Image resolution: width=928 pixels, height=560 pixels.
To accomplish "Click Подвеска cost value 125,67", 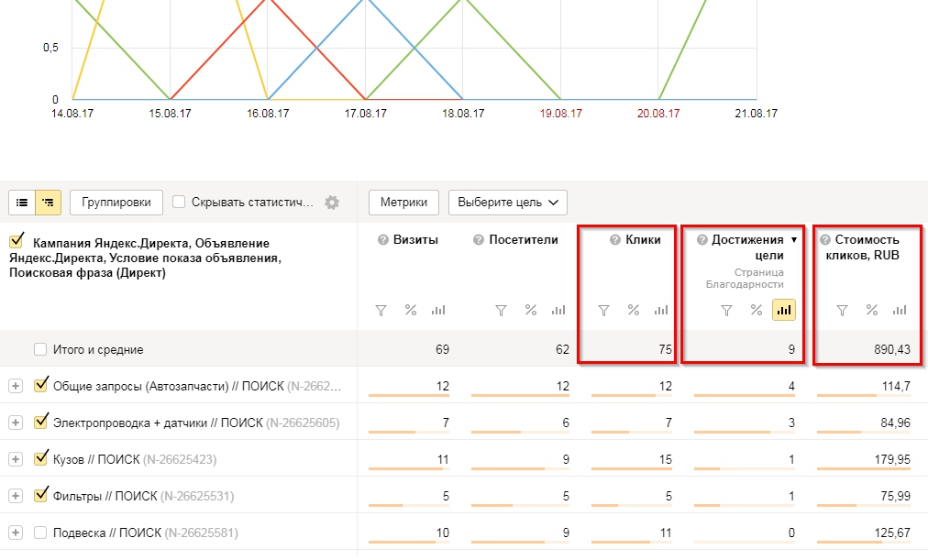I will [x=892, y=533].
